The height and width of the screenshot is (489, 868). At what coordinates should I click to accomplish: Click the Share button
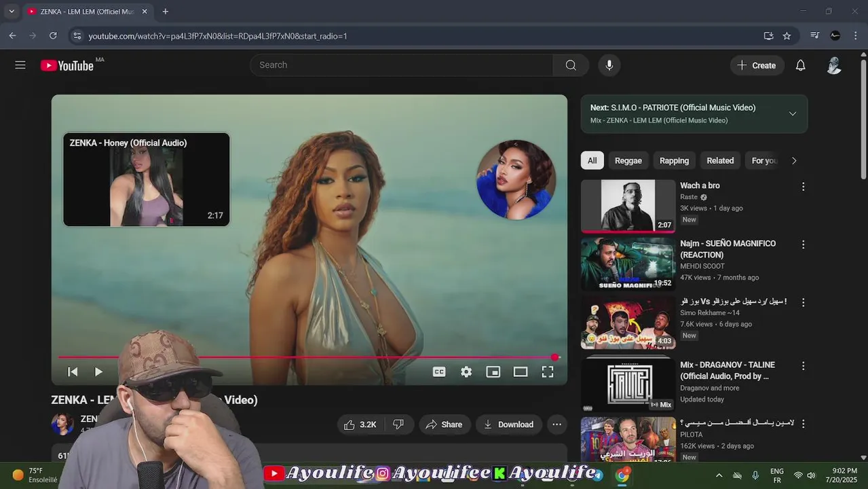coord(444,424)
